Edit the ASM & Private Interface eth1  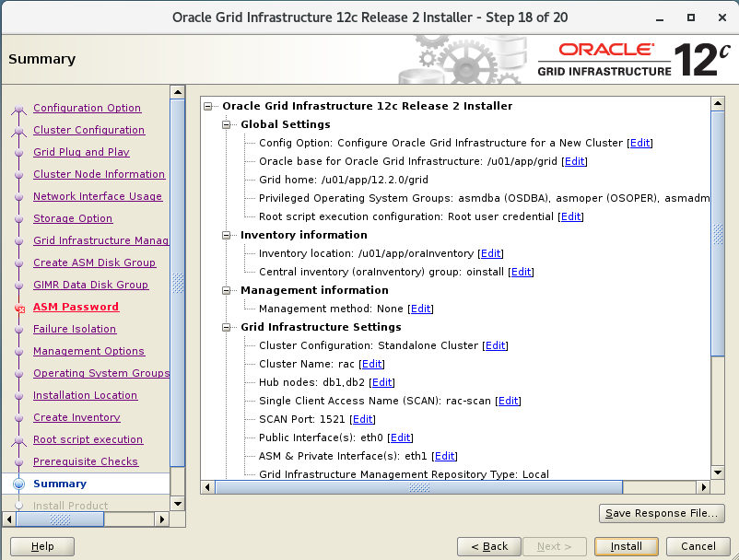[445, 456]
